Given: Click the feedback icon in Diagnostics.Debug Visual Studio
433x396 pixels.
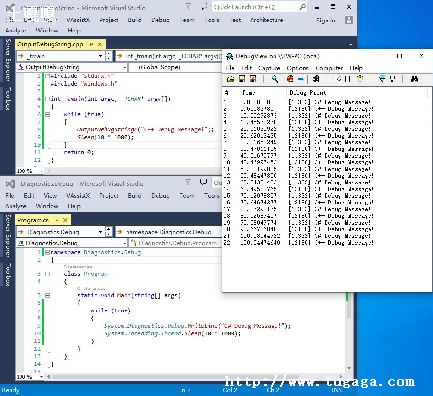Looking at the screenshot, I should [x=204, y=182].
